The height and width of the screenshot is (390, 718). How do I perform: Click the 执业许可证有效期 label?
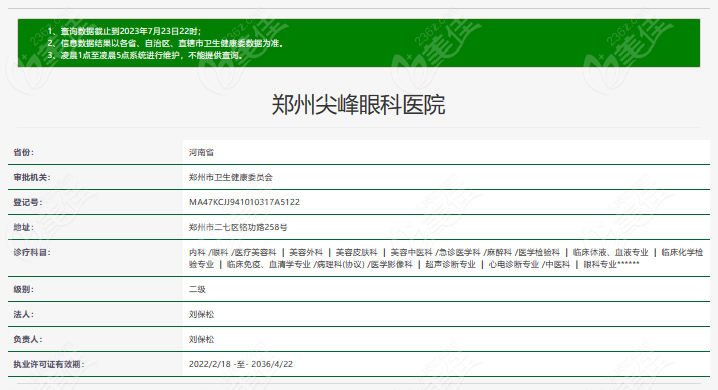pos(49,364)
